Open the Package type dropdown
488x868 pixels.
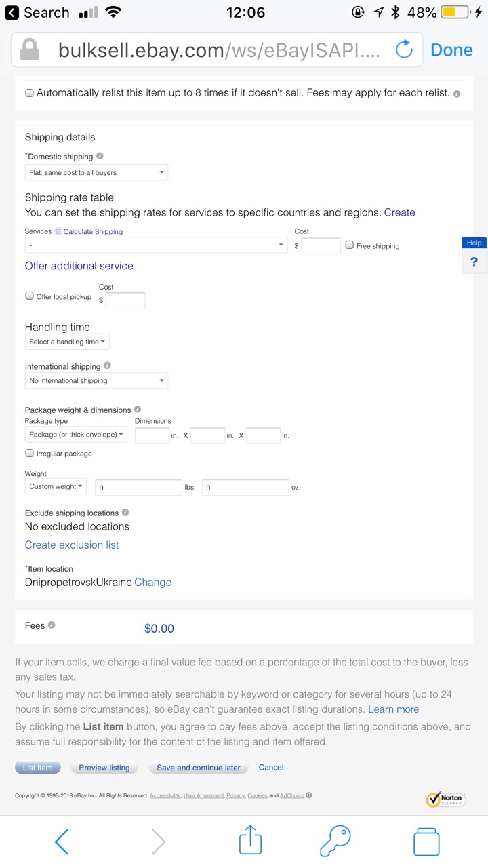tap(76, 435)
